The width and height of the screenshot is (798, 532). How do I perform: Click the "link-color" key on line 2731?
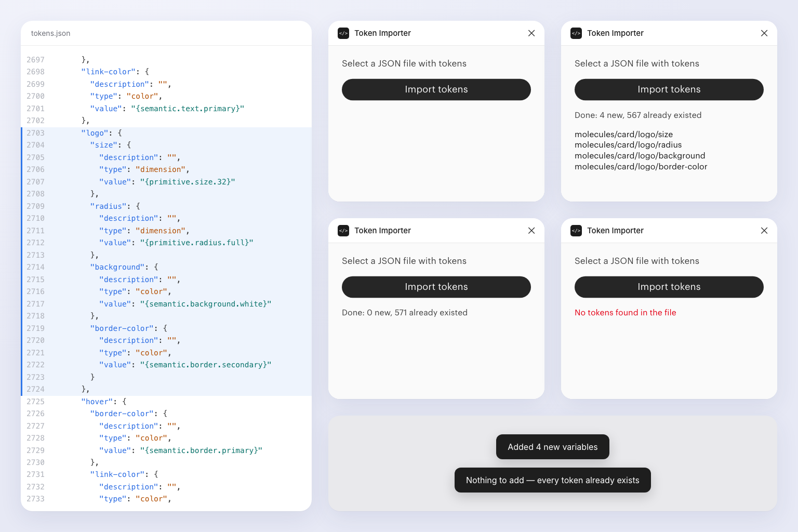pyautogui.click(x=117, y=474)
